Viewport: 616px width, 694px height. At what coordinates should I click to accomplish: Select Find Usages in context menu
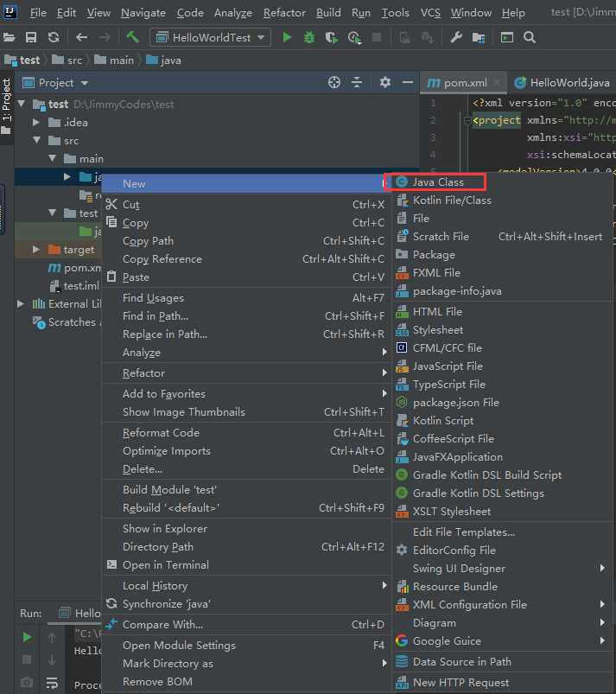[x=246, y=298]
